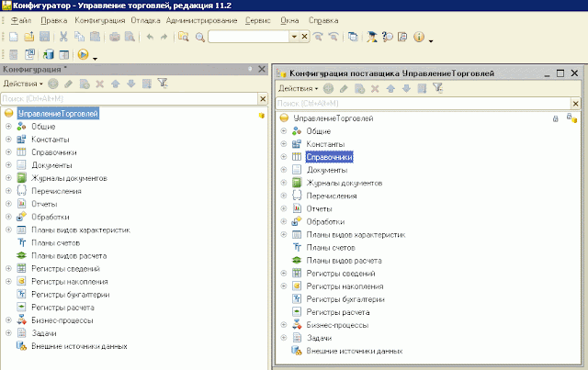The height and width of the screenshot is (370, 588).
Task: Open the Окна menu
Action: pos(290,20)
